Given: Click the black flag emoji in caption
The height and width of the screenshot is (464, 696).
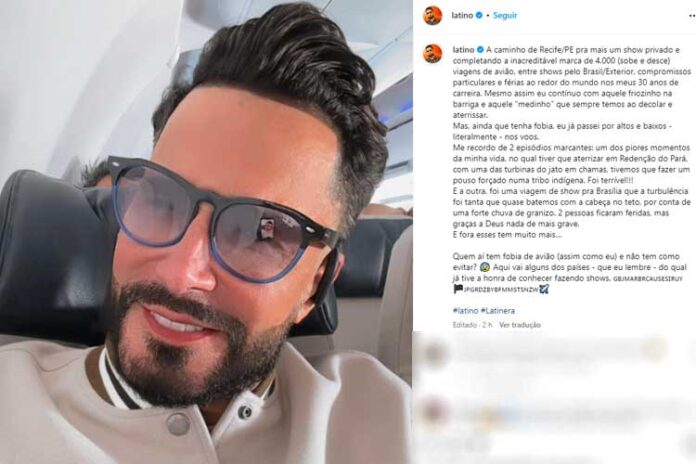Looking at the screenshot, I should pos(457,290).
